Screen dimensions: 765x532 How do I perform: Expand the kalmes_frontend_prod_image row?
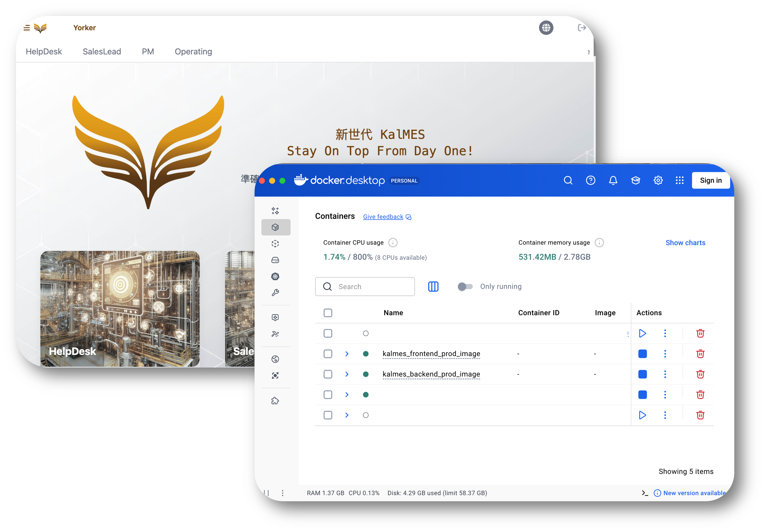tap(347, 354)
